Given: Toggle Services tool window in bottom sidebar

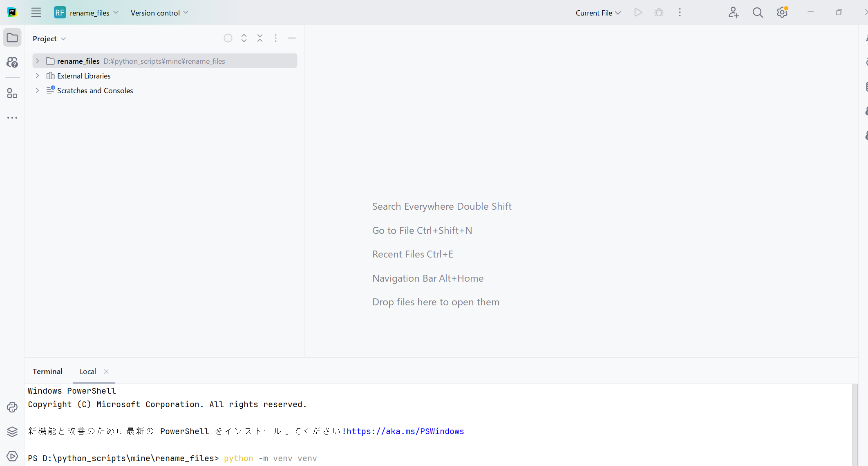Looking at the screenshot, I should tap(12, 456).
